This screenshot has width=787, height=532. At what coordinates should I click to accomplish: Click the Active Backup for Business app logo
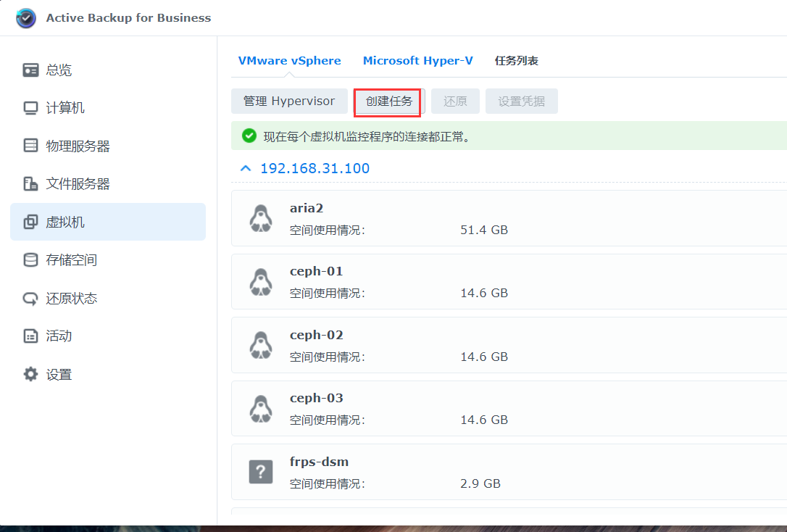coord(25,18)
